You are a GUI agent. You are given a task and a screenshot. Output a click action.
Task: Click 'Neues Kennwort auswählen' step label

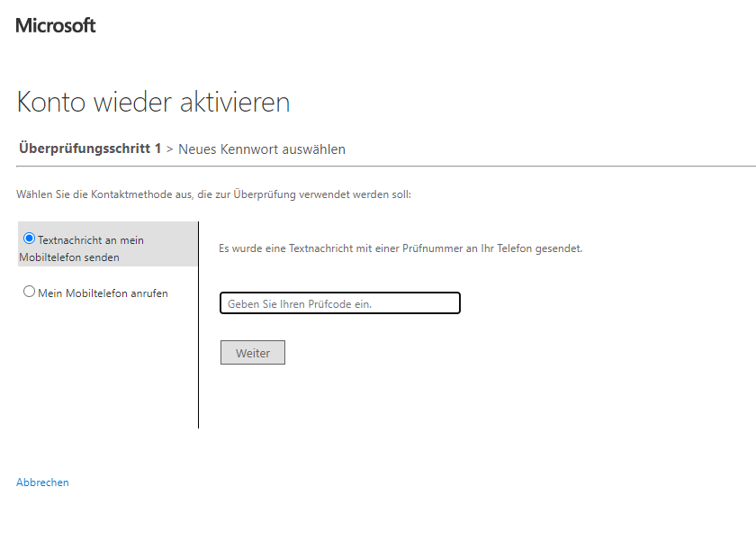click(262, 149)
